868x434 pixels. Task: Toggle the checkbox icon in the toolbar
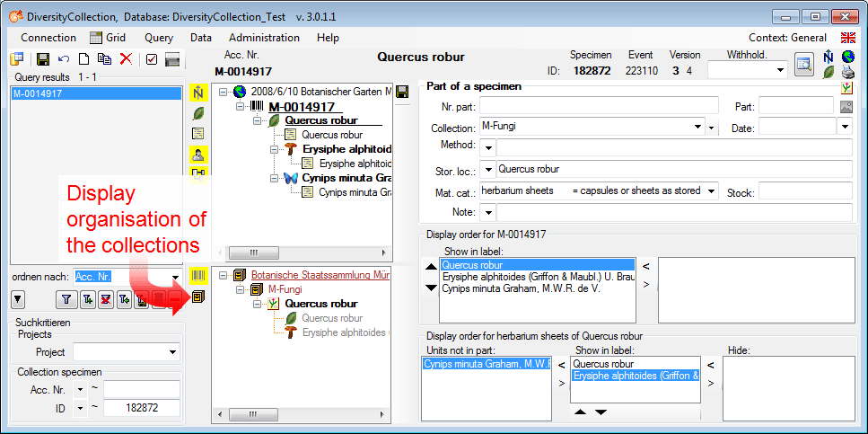151,59
